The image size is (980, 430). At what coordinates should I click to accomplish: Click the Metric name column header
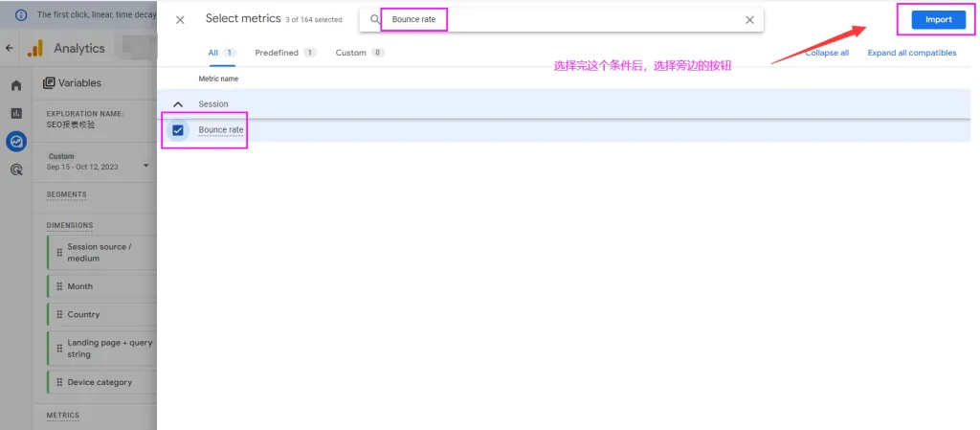(x=218, y=79)
